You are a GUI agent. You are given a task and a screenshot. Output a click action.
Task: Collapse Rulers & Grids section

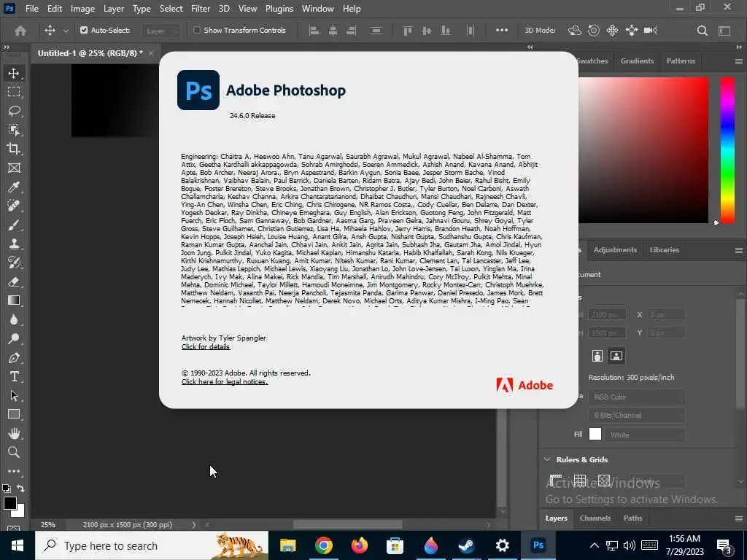tap(547, 459)
